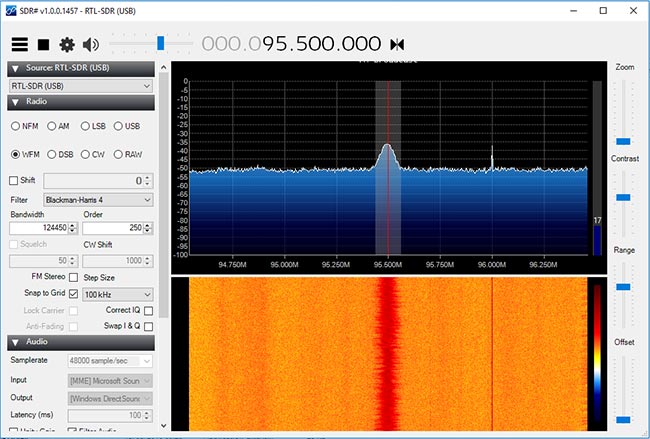Tick the Correct IQ checkbox

click(148, 310)
